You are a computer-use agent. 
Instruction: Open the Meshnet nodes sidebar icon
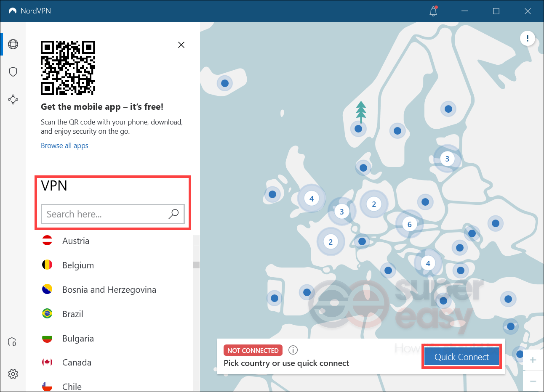13,100
